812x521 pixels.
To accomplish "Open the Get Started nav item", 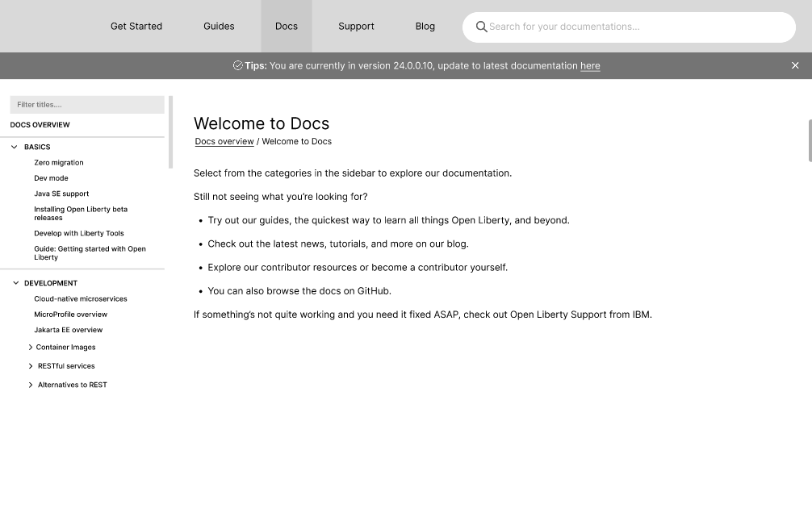I will [x=136, y=26].
